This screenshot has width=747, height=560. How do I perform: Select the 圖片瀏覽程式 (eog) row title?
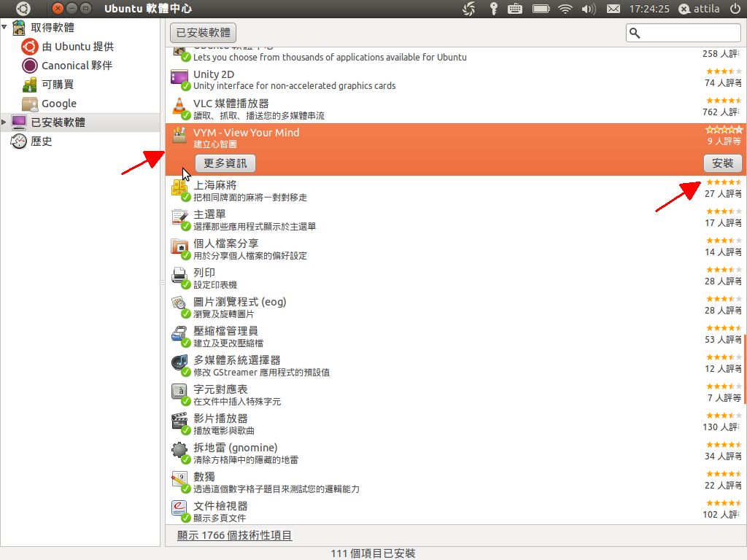click(x=239, y=301)
